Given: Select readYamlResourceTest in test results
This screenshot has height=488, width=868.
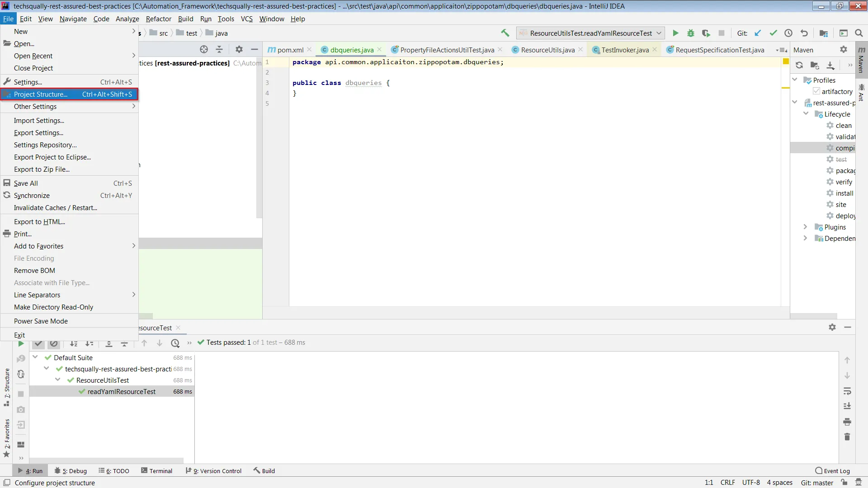Looking at the screenshot, I should pyautogui.click(x=121, y=392).
